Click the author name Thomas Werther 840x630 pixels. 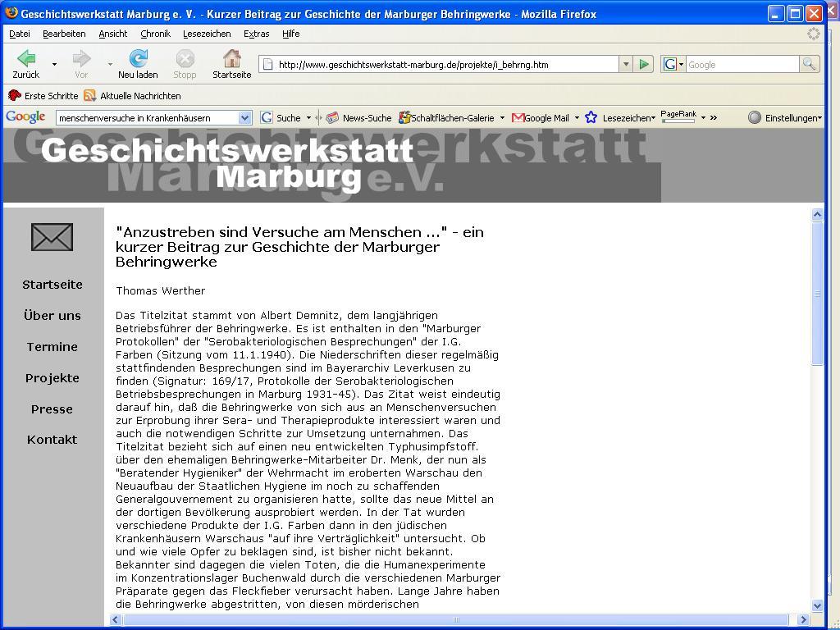[160, 291]
